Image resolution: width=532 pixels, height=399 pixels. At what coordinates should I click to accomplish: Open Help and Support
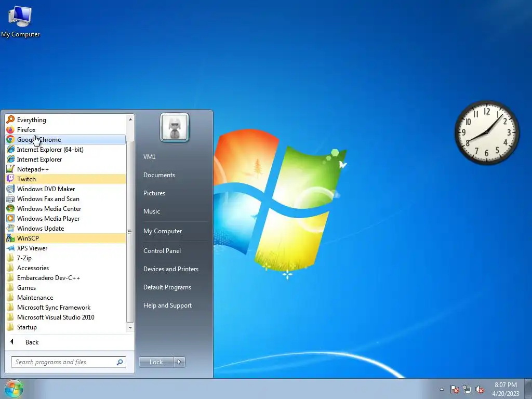167,305
